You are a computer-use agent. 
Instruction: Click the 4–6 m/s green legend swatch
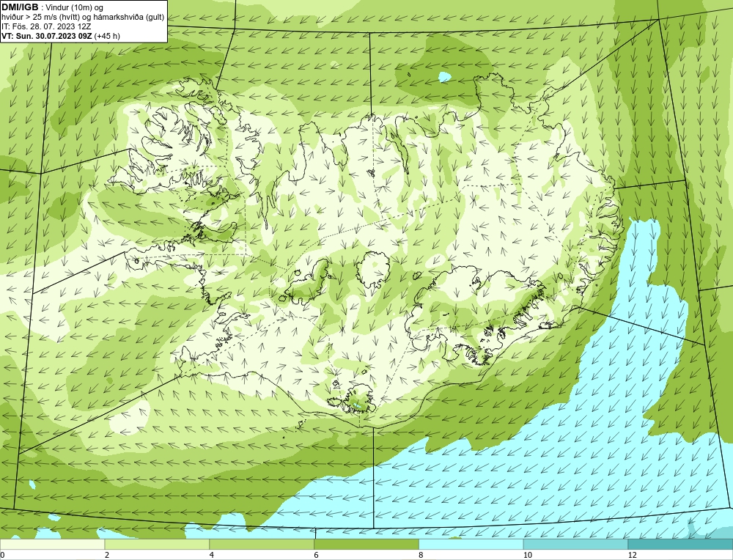click(262, 544)
